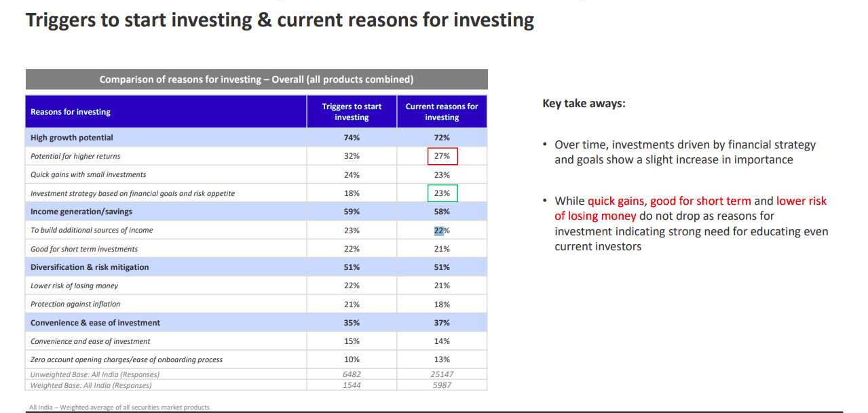Select the "Key take aways:" heading
This screenshot has width=868, height=413.
tap(584, 104)
